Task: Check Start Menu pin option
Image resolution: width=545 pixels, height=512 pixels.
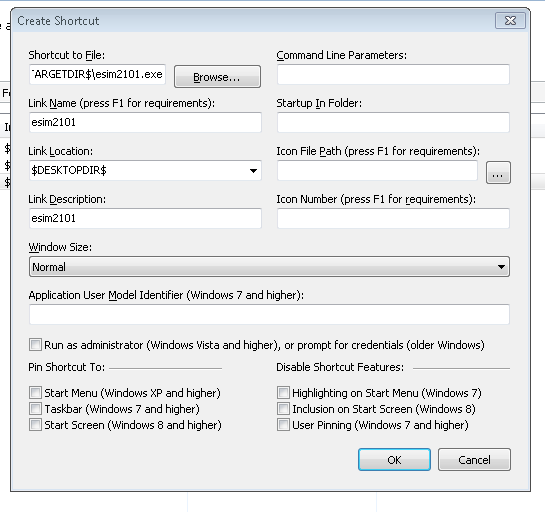Action: pyautogui.click(x=35, y=393)
